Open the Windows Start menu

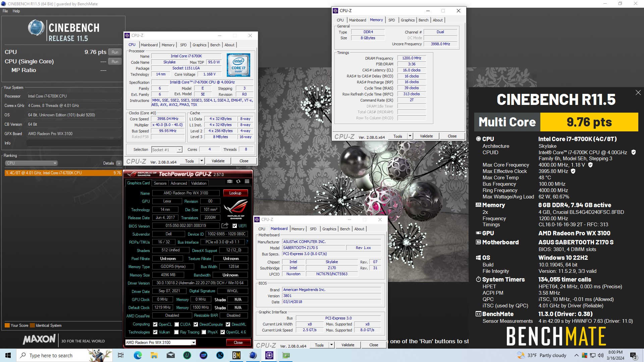(8, 355)
